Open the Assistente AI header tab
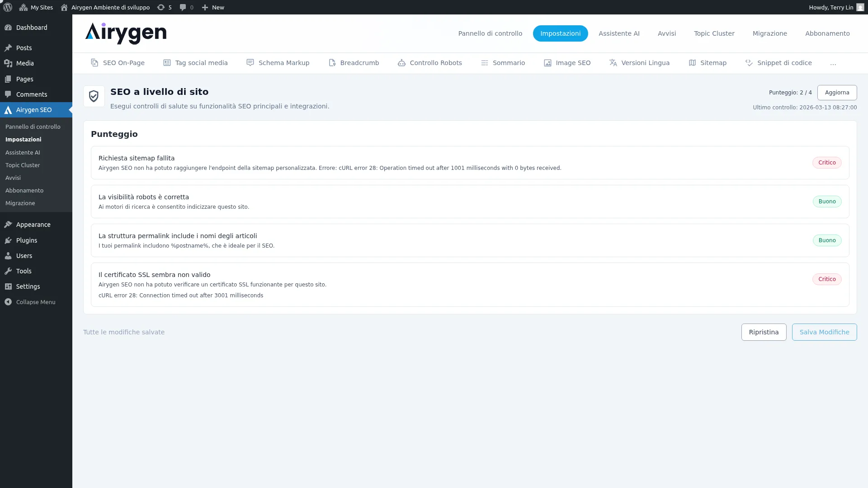The height and width of the screenshot is (488, 868). (619, 33)
